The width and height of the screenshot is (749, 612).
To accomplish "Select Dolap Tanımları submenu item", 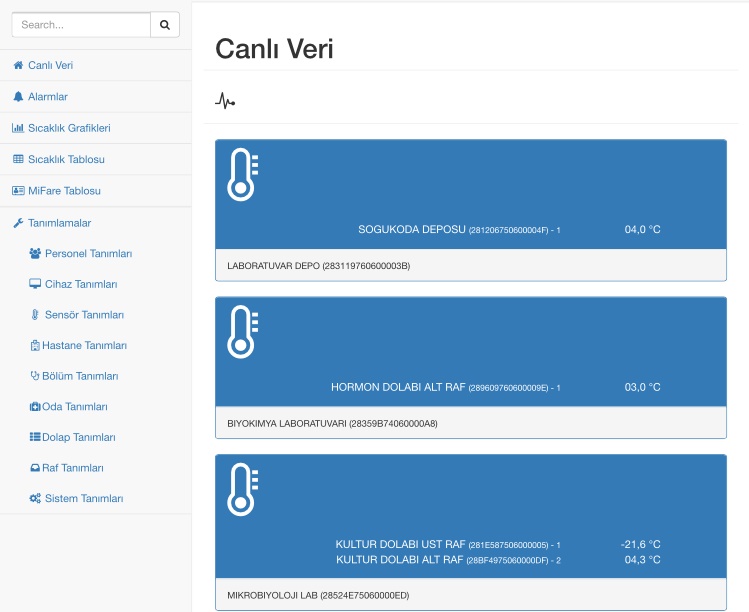I will click(79, 437).
